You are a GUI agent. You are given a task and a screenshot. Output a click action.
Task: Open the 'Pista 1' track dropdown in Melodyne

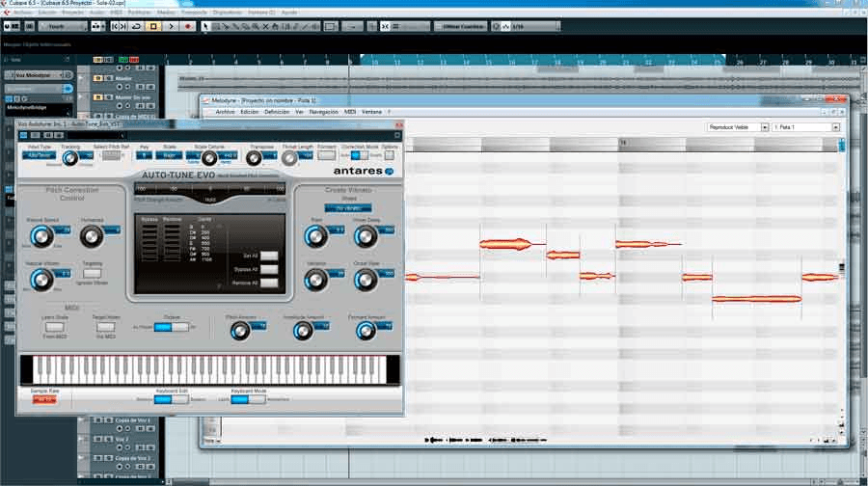click(805, 126)
